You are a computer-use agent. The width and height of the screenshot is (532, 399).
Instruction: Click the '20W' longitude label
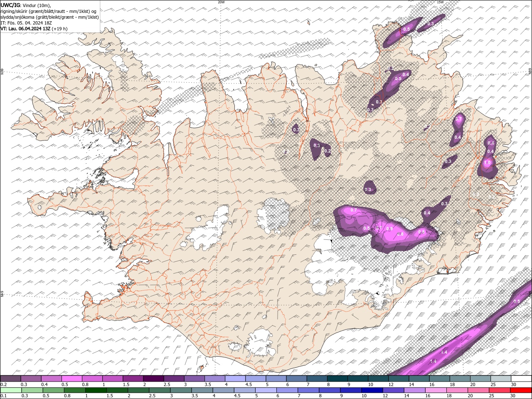tap(221, 2)
